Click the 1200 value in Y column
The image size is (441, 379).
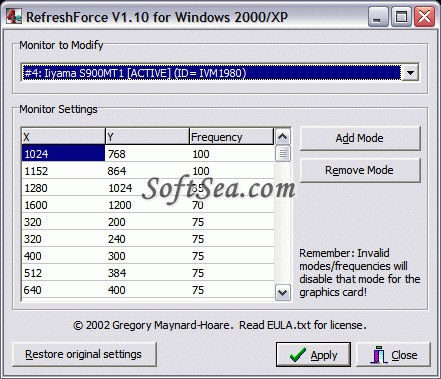(120, 205)
